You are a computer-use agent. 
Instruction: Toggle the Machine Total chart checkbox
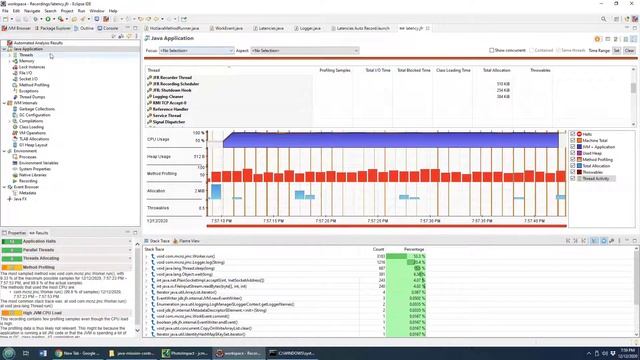(573, 140)
